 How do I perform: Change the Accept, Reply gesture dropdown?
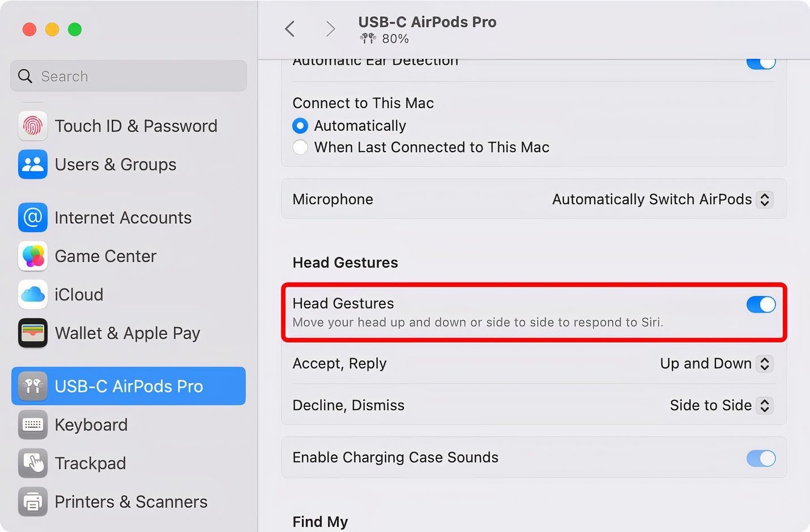click(764, 364)
